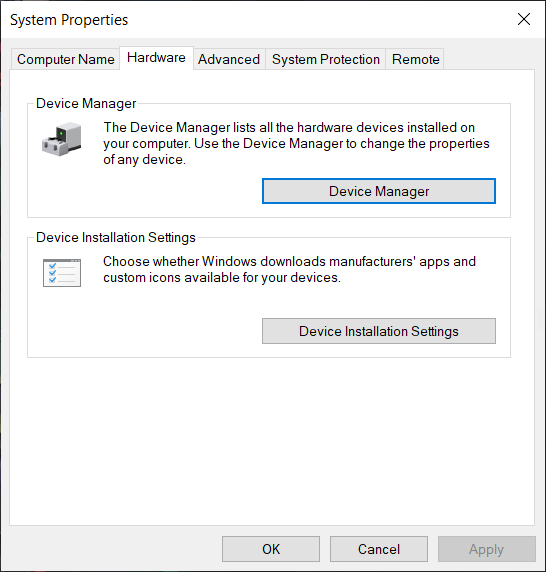Switch to the Remote tab
Image resolution: width=546 pixels, height=572 pixels.
click(415, 59)
